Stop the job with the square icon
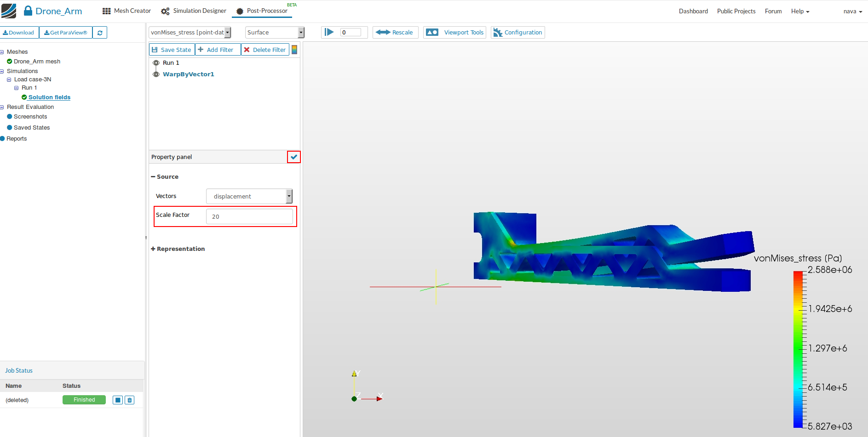868x437 pixels. 118,400
